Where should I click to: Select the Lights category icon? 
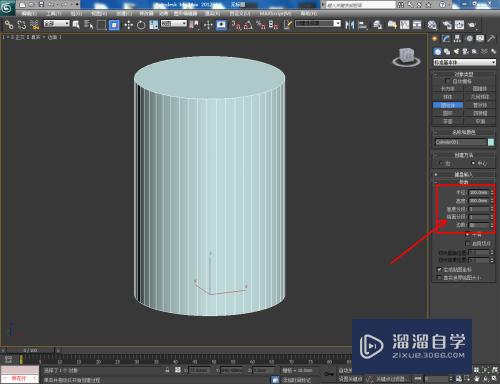pos(456,51)
